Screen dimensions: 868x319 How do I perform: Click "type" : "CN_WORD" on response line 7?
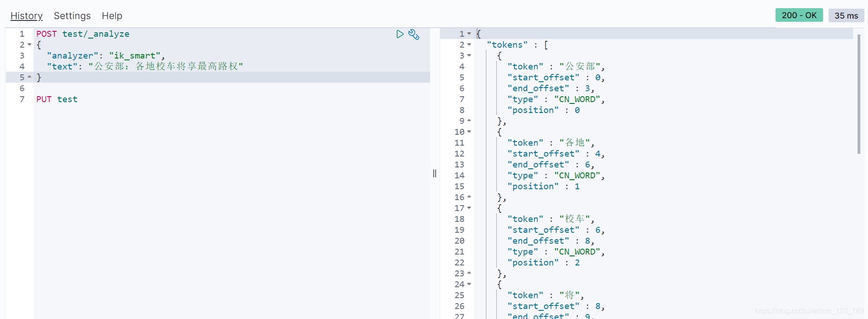coord(556,99)
